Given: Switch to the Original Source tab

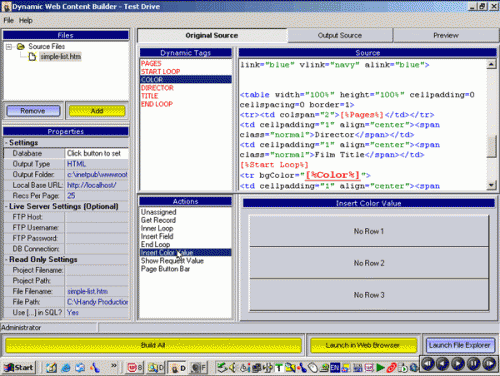Looking at the screenshot, I should [x=212, y=35].
